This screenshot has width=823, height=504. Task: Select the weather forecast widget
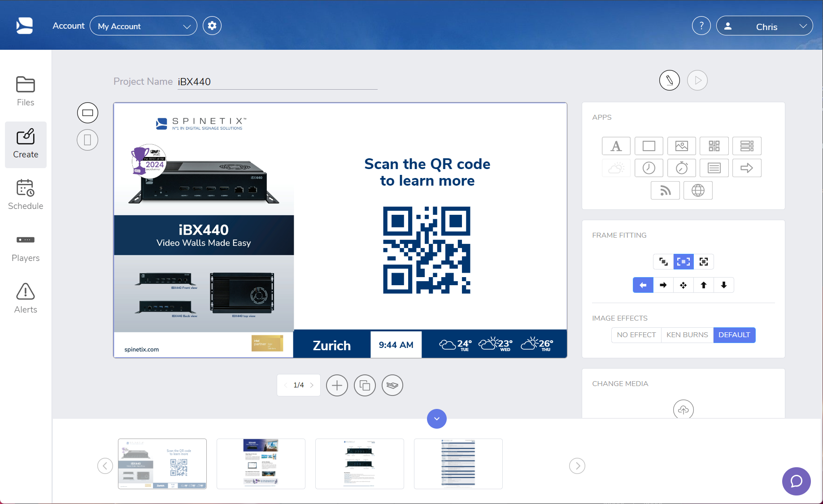[496, 344]
